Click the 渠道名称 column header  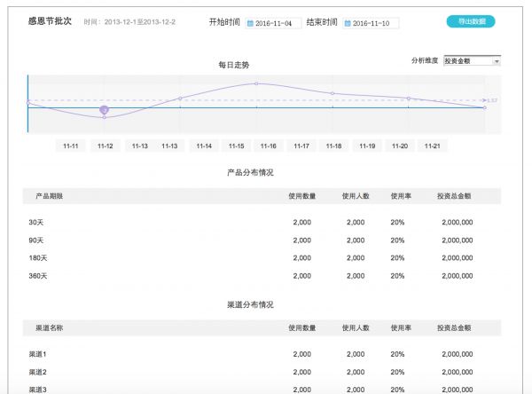[49, 327]
